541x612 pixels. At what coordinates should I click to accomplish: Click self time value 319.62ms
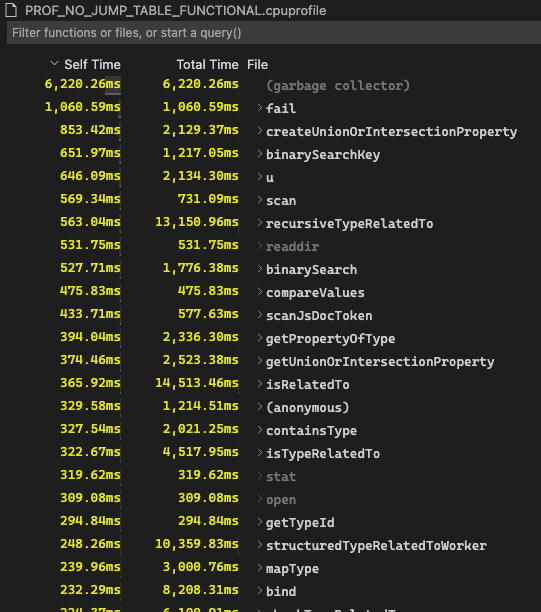click(x=90, y=475)
